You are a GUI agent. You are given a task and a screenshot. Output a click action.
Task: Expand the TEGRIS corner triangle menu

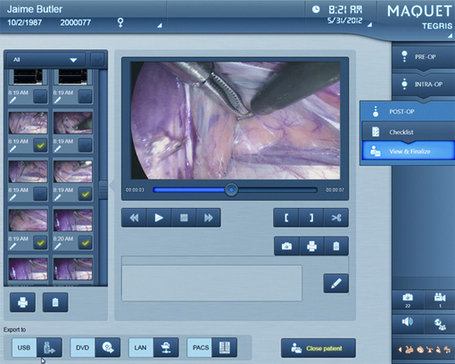[x=450, y=35]
